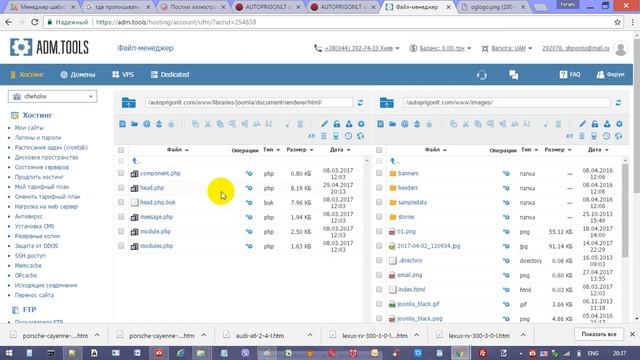Open pencil edit tool in renderer/html panel
Viewport: 640px width, 360px height.
point(324,124)
